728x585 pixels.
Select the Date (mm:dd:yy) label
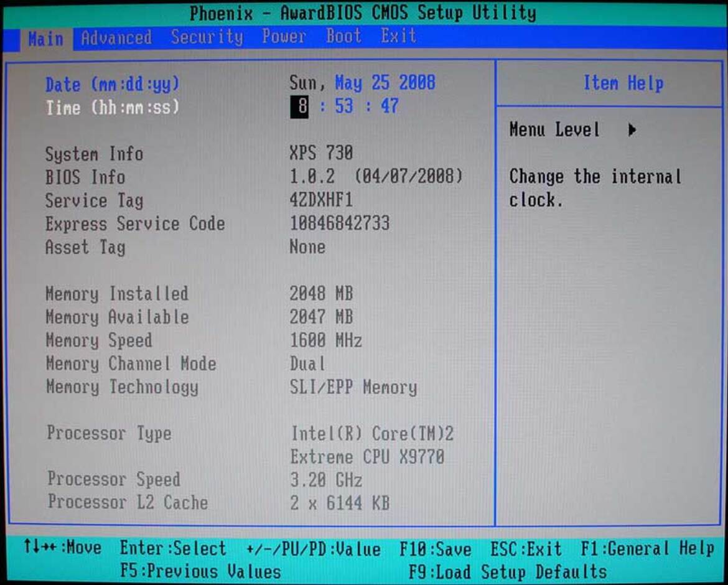[113, 85]
